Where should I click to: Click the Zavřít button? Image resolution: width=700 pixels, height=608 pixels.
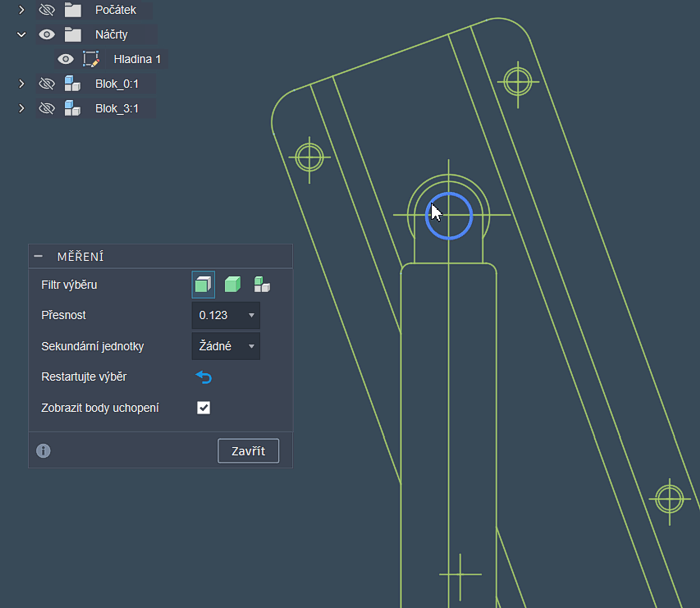click(x=248, y=451)
